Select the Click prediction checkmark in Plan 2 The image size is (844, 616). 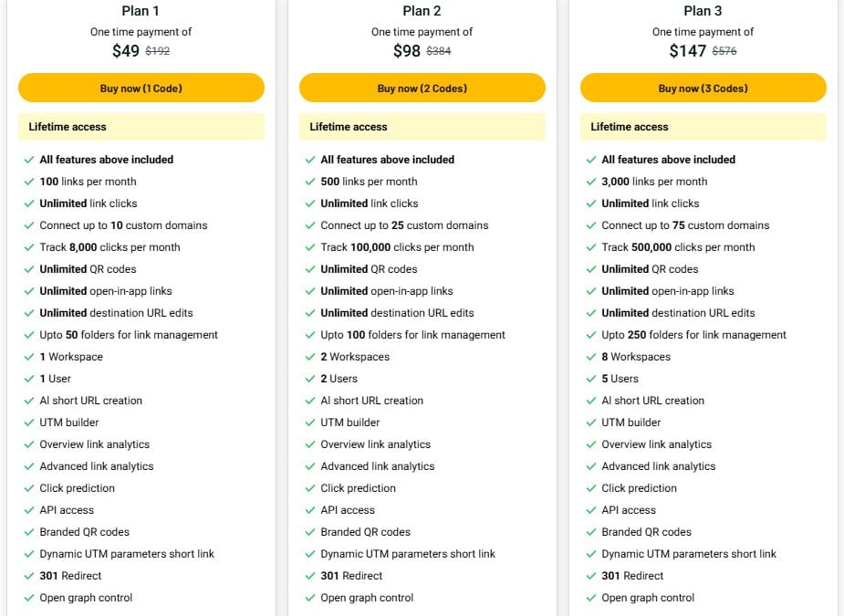[x=310, y=488]
